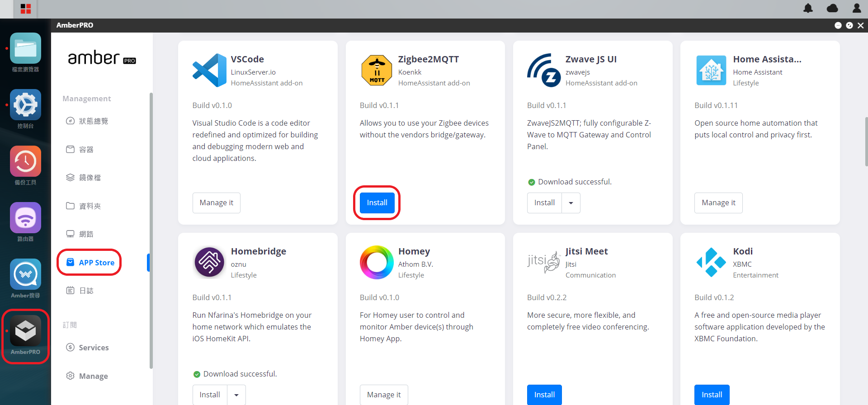Install Zwave JS UI
Viewport: 868px width, 405px height.
(x=544, y=203)
